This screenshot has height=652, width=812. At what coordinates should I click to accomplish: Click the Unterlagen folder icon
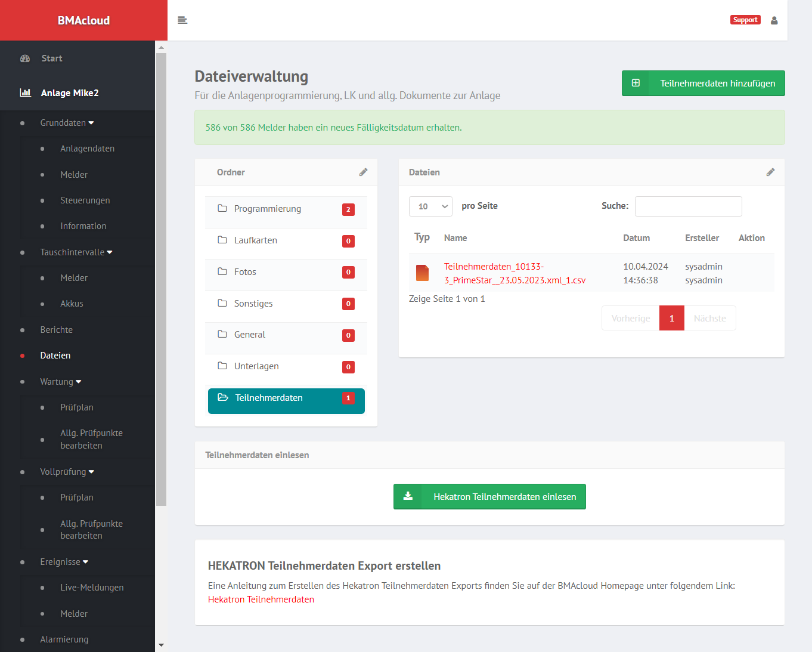click(x=222, y=366)
